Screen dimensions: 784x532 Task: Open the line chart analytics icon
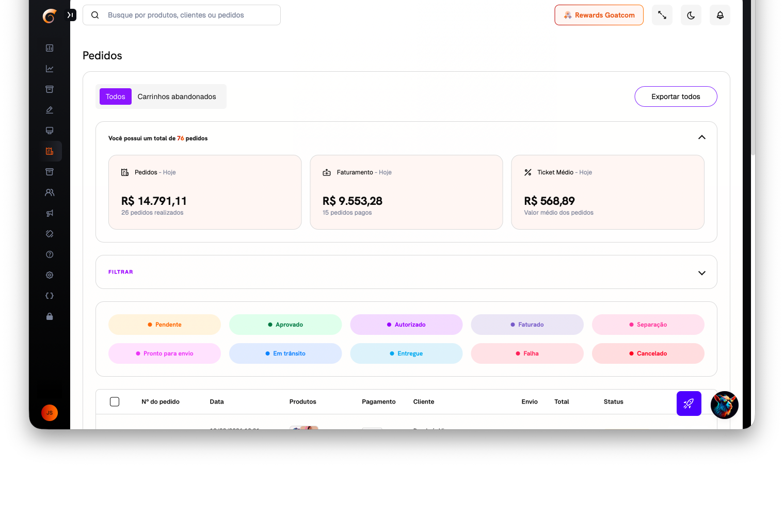point(50,69)
